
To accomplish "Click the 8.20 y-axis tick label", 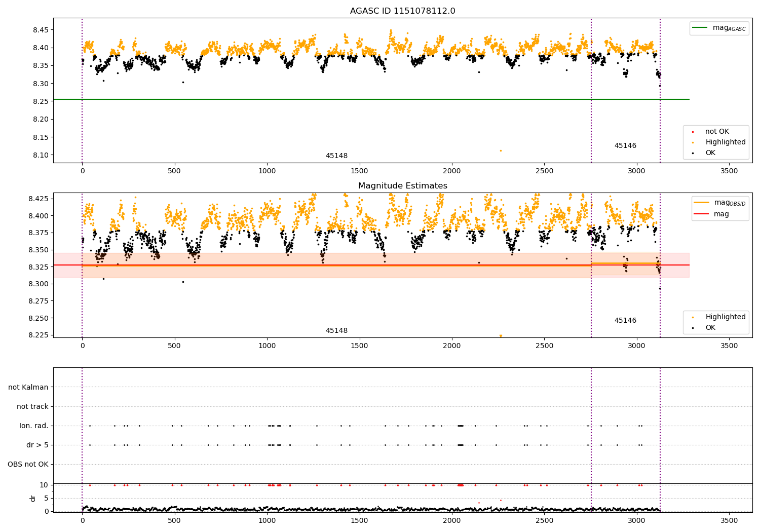I will tap(40, 119).
